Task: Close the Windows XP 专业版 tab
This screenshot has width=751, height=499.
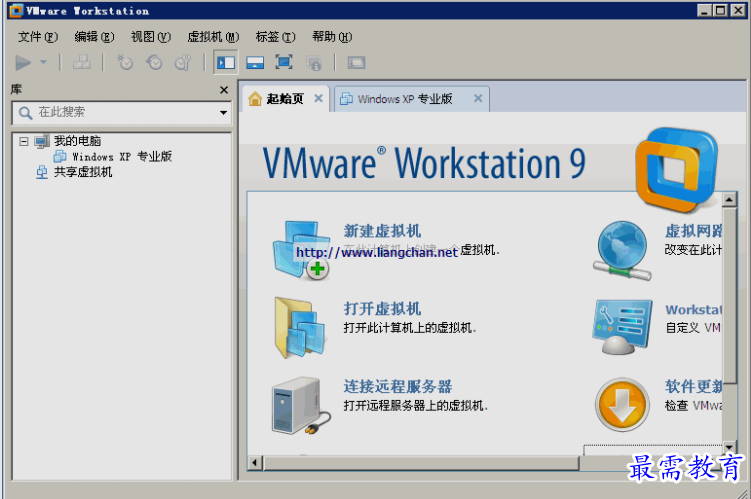Action: [478, 98]
